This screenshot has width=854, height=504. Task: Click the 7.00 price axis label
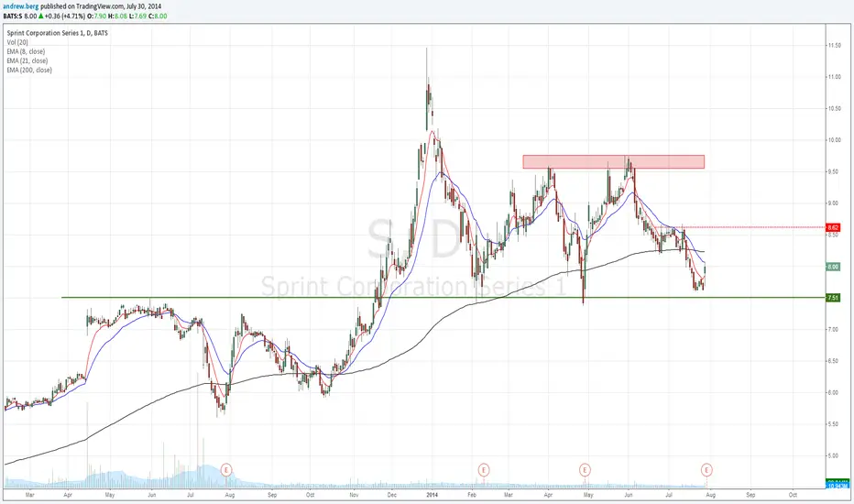point(834,330)
